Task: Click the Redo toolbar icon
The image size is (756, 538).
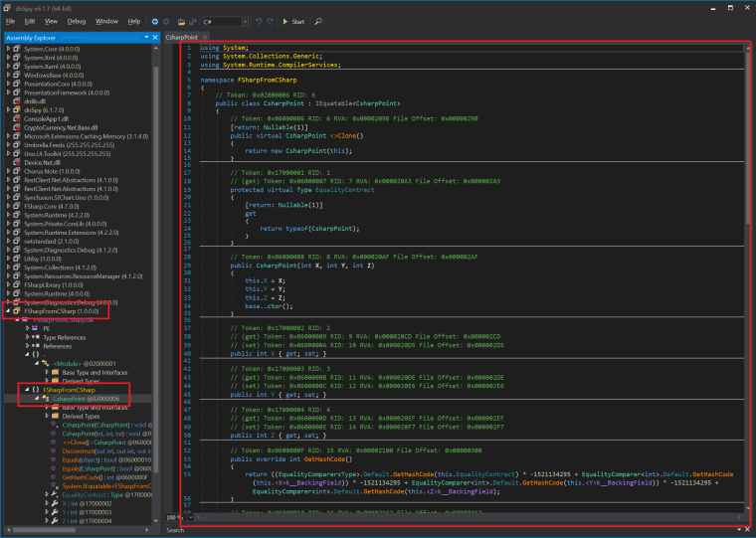Action: pyautogui.click(x=270, y=20)
